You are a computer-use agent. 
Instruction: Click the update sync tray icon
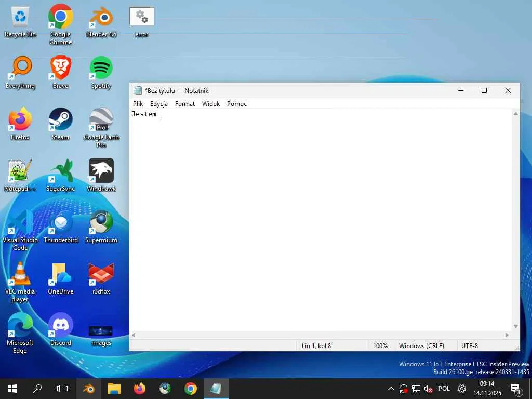pos(403,389)
